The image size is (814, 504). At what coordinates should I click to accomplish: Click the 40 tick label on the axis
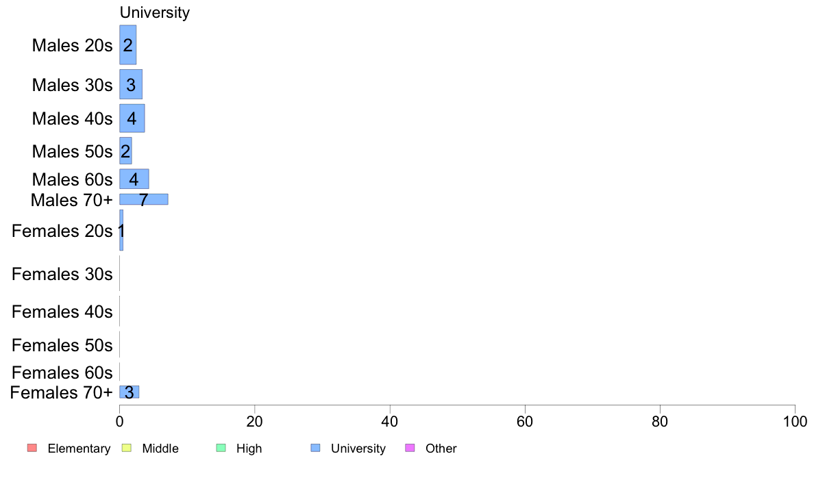(x=390, y=421)
